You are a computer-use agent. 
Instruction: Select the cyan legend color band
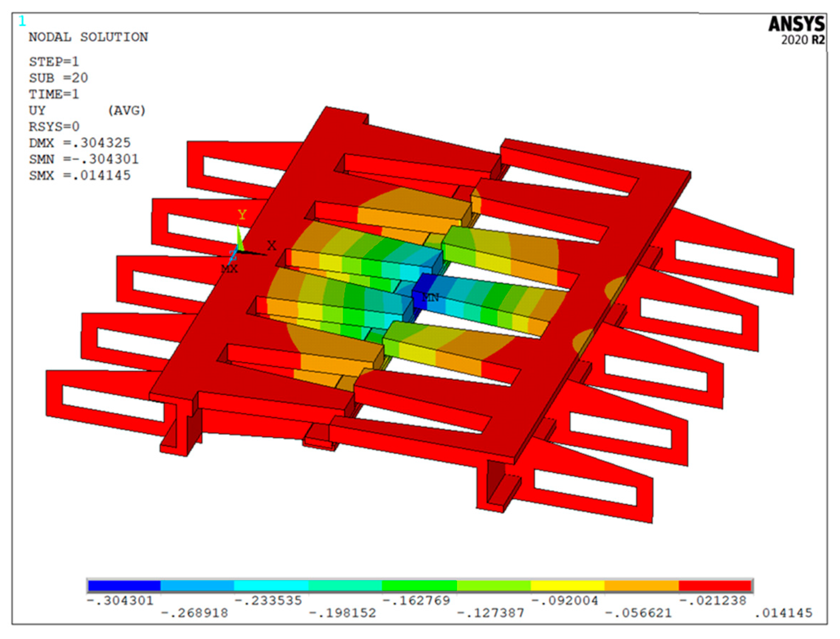(271, 586)
